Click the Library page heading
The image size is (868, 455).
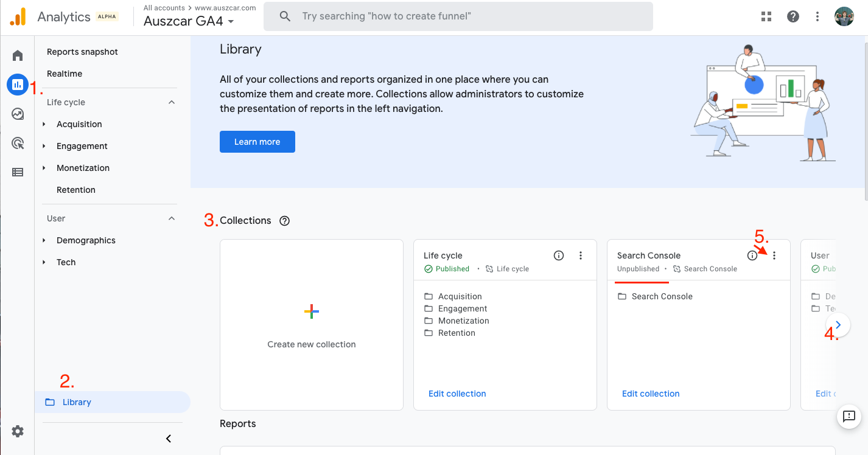[x=240, y=49]
